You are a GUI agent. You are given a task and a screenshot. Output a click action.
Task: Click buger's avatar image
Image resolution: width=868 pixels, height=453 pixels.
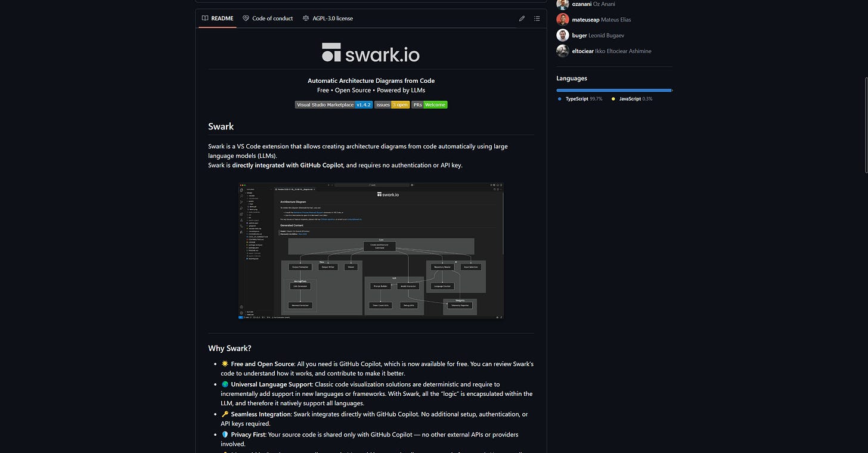coord(562,35)
